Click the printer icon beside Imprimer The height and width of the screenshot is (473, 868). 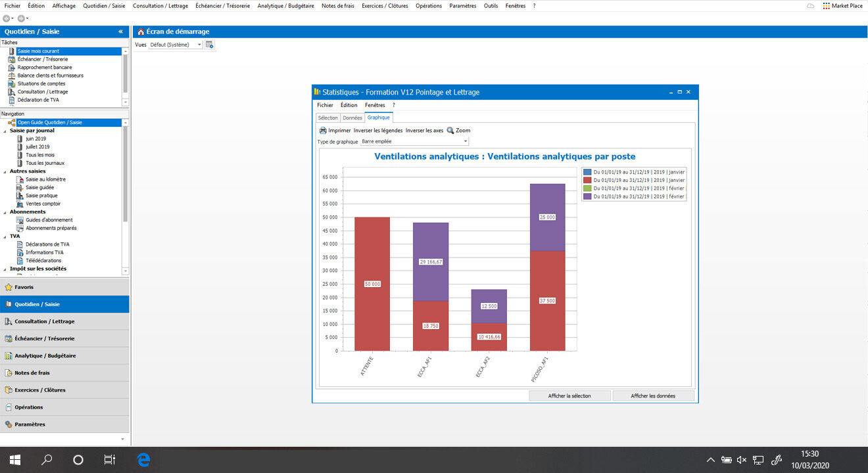pyautogui.click(x=323, y=131)
